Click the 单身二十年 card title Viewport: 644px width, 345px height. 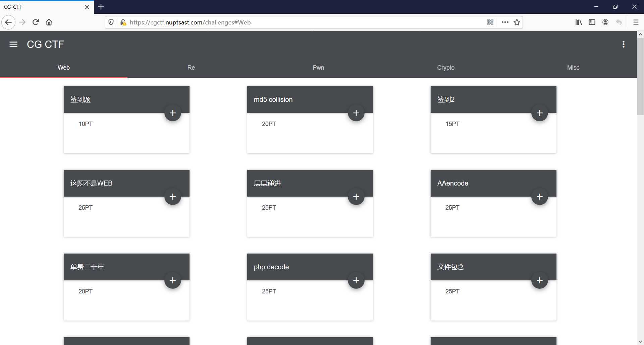tap(87, 267)
